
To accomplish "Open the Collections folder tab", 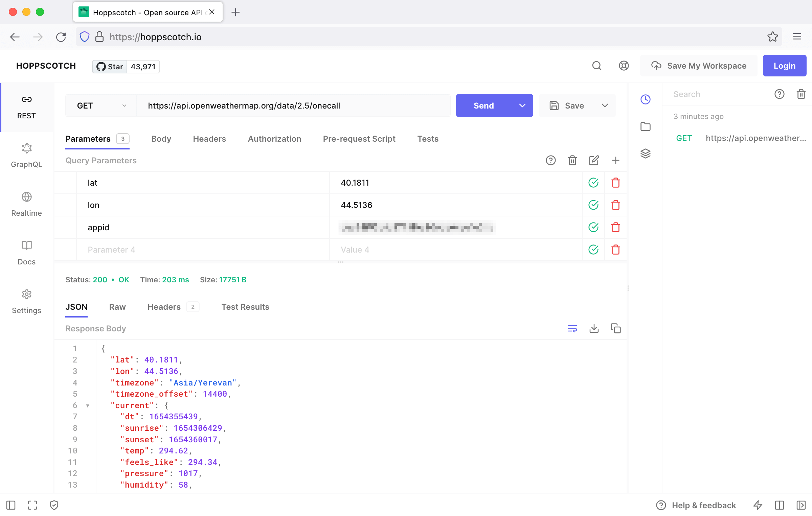I will coord(646,126).
